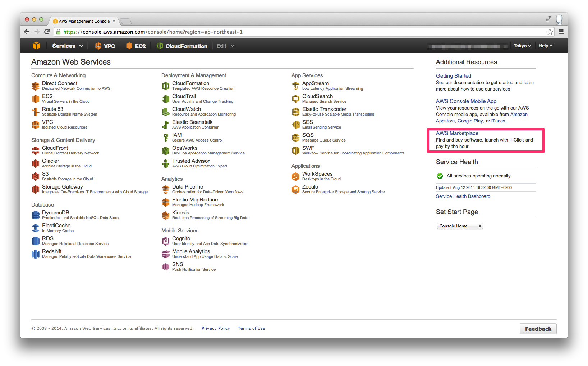Click the Feedback button
The height and width of the screenshot is (366, 588).
click(x=538, y=329)
